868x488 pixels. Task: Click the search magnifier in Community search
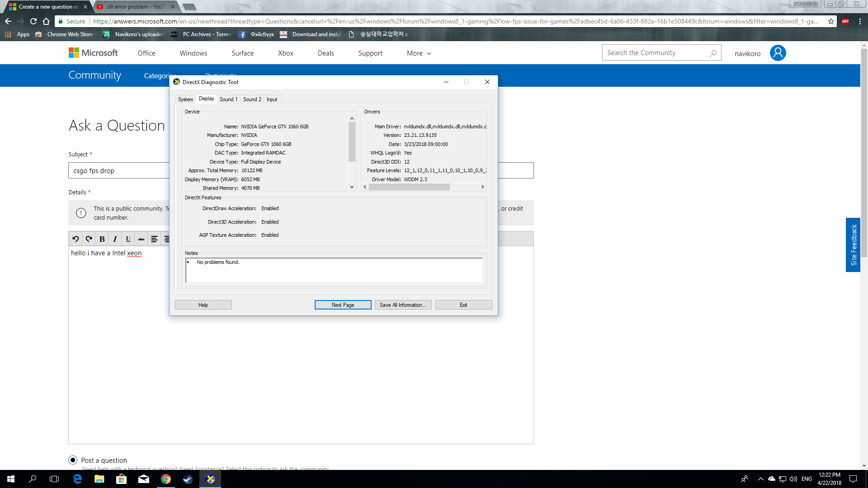713,53
